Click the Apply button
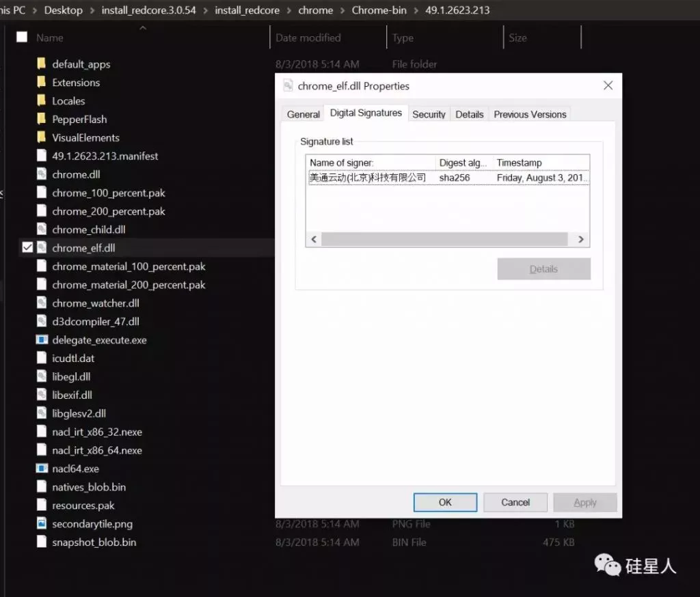The width and height of the screenshot is (700, 597). pos(585,503)
